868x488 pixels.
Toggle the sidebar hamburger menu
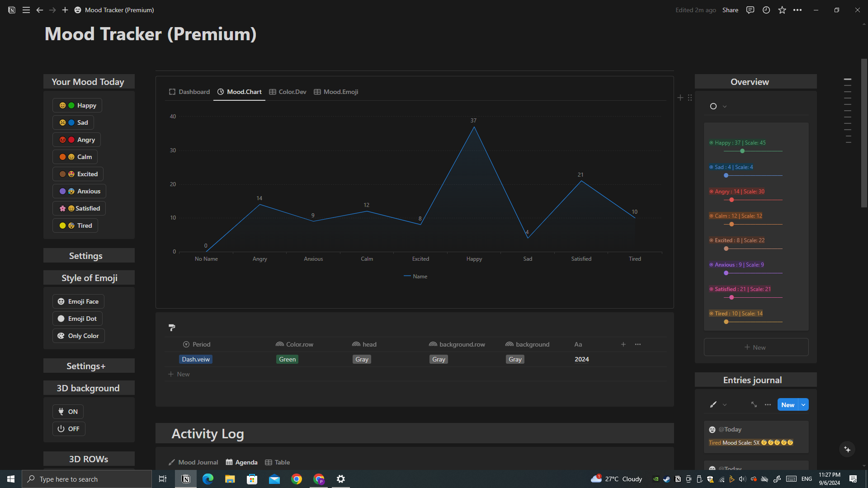[26, 10]
